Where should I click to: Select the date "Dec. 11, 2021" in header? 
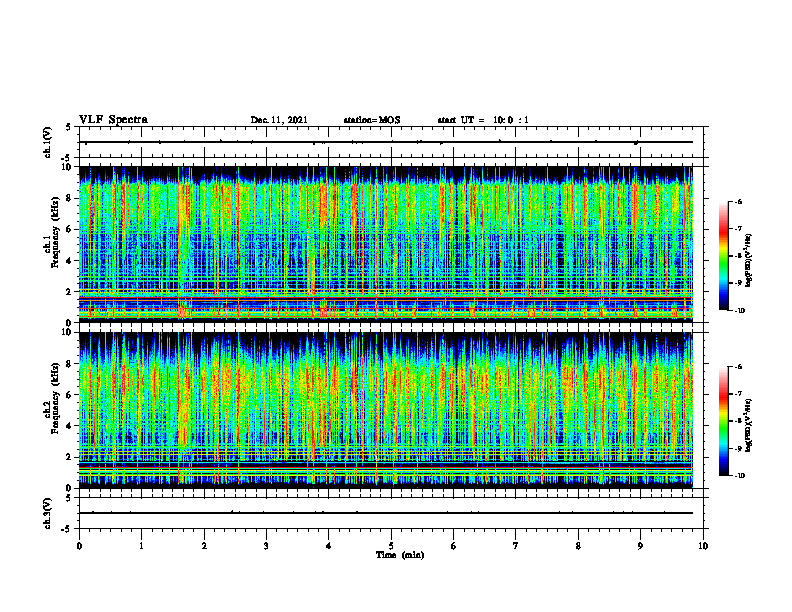pyautogui.click(x=279, y=120)
